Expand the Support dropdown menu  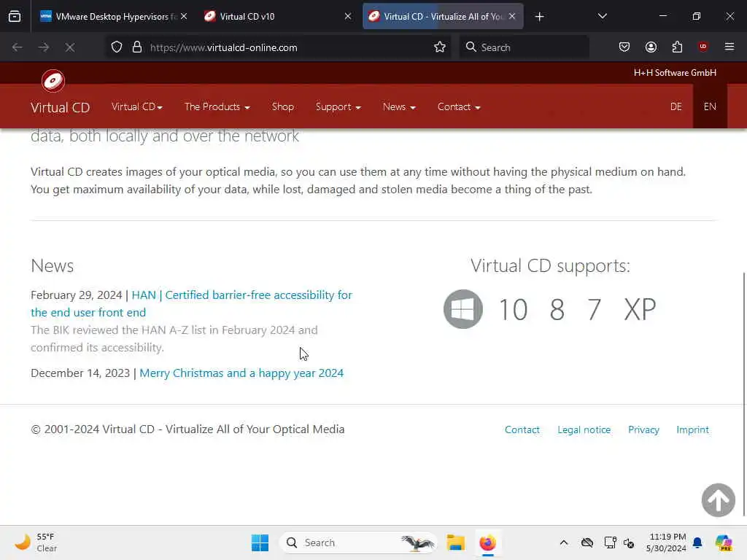pyautogui.click(x=338, y=106)
